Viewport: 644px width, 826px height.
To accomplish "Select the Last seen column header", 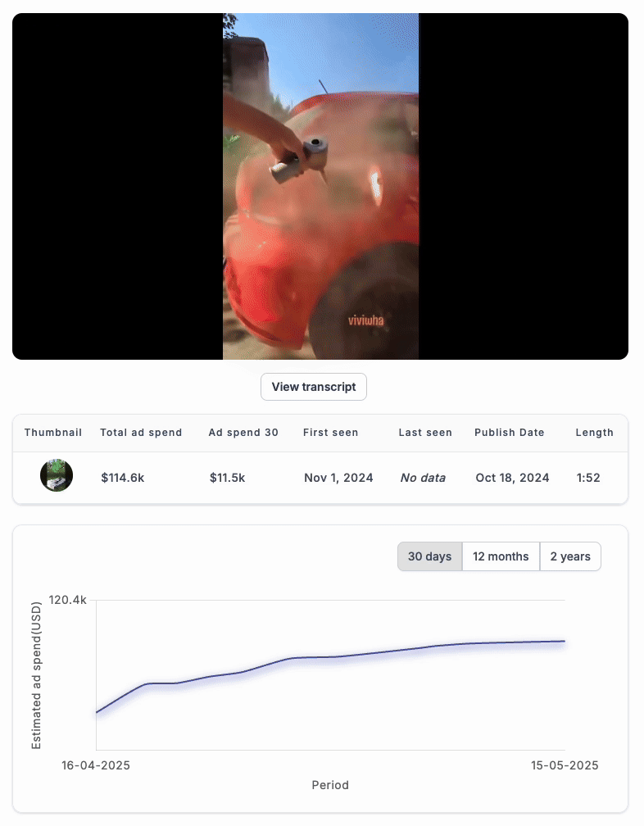I will point(425,433).
